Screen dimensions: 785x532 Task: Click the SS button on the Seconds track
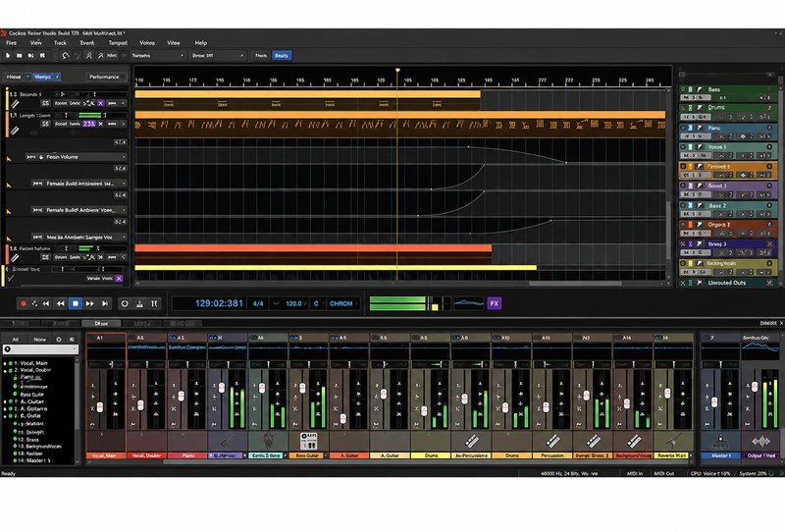[45, 103]
